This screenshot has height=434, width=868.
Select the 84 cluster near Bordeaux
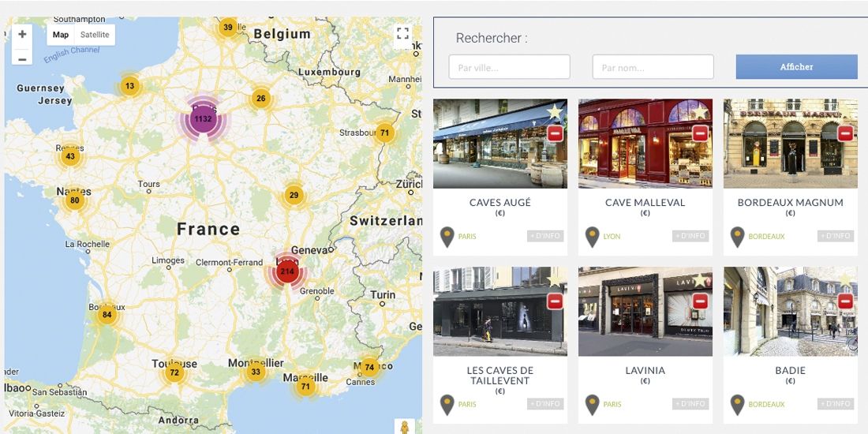(x=107, y=314)
